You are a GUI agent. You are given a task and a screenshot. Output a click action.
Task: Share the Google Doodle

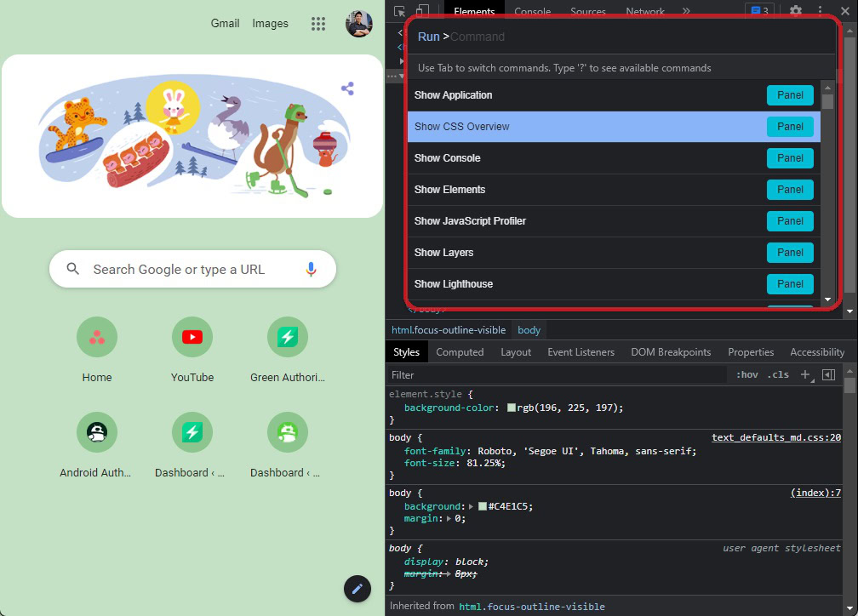[347, 88]
